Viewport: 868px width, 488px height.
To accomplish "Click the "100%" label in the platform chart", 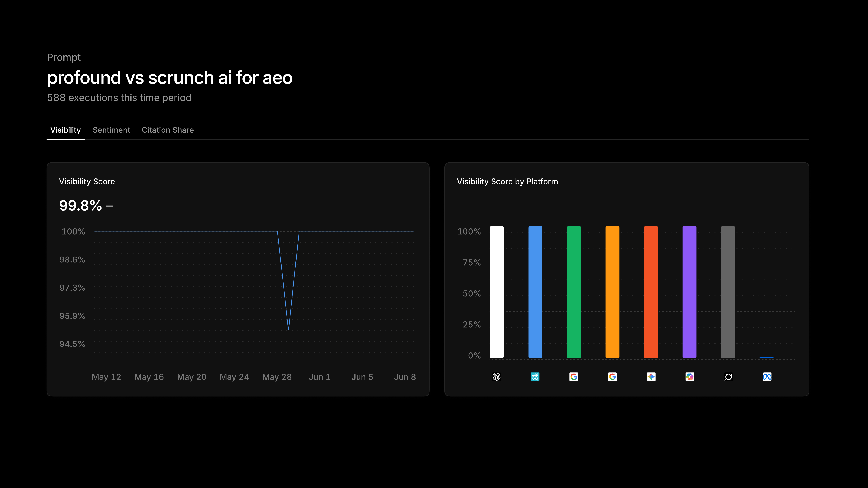I will point(469,231).
